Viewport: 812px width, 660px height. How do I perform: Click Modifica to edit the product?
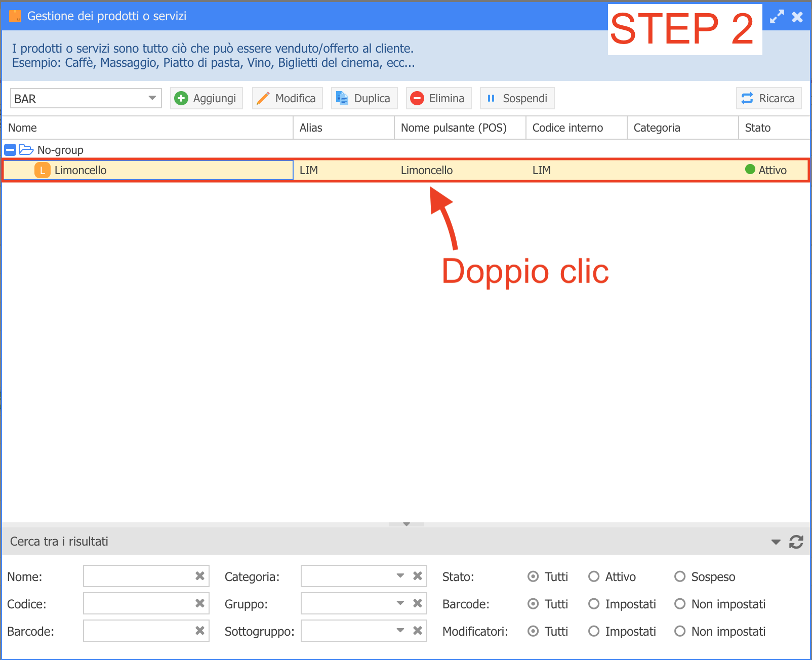click(x=288, y=98)
